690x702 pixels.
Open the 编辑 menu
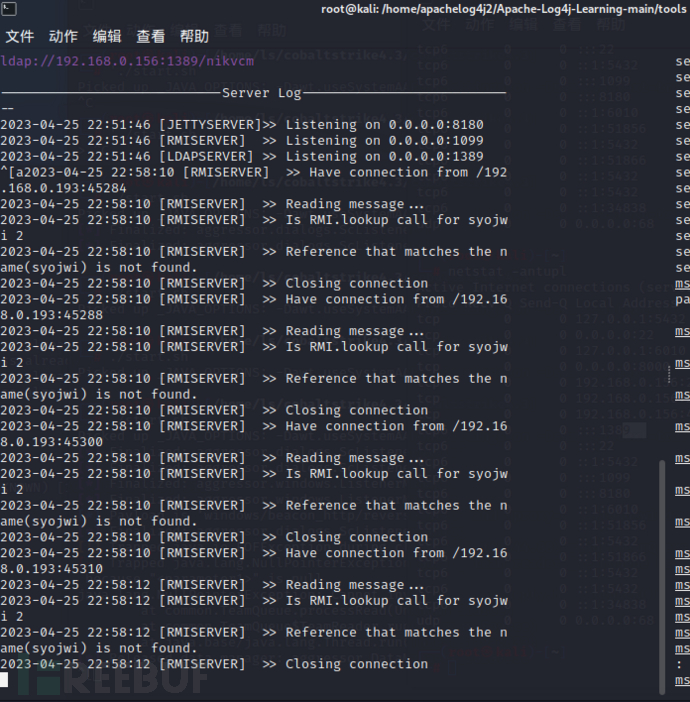(x=107, y=36)
